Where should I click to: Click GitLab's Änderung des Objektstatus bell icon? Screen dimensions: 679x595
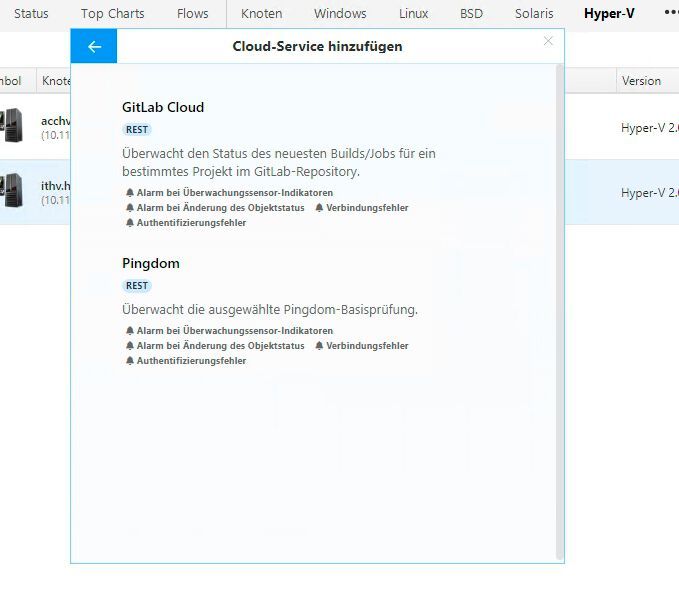pos(129,208)
